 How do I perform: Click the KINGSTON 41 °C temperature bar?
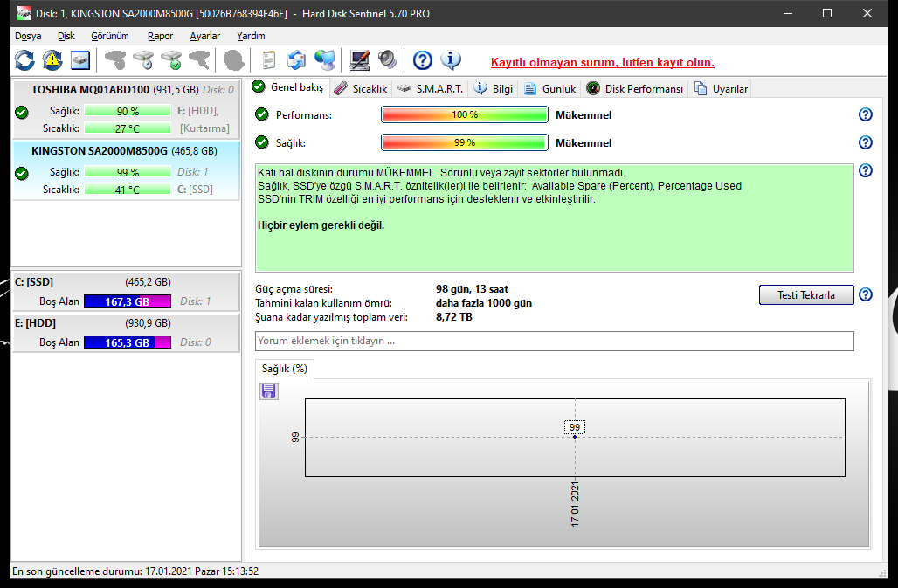tap(128, 190)
